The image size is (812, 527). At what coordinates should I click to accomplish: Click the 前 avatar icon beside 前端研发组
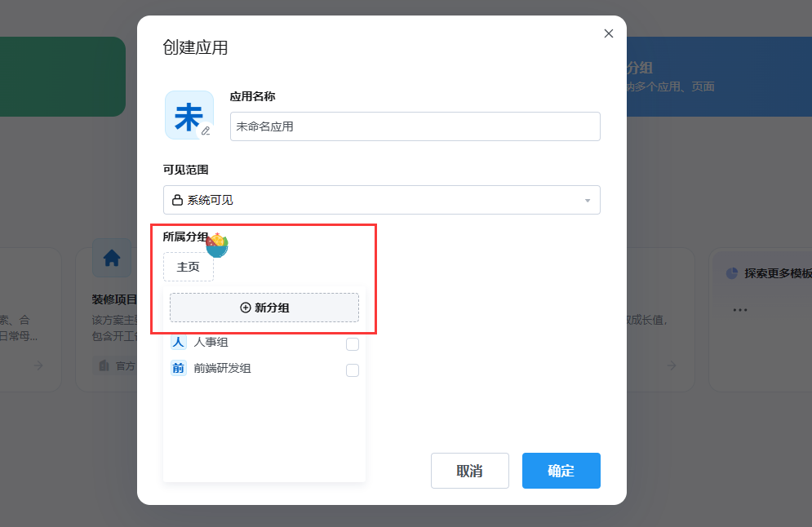coord(178,370)
